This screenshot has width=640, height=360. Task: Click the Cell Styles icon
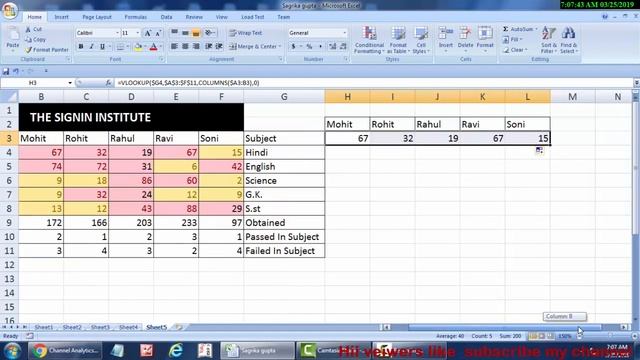click(420, 33)
